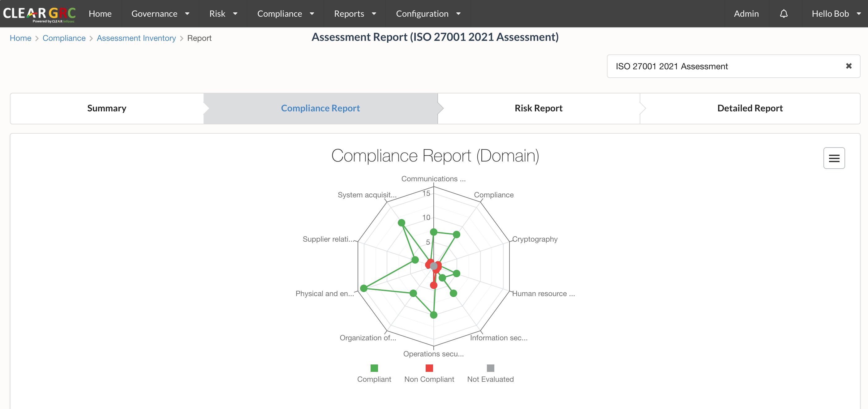Go to Assessment Inventory breadcrumb link
This screenshot has width=868, height=409.
[x=136, y=38]
